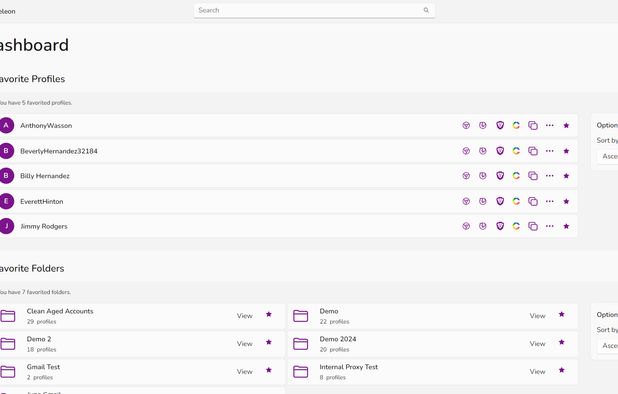The width and height of the screenshot is (618, 394).
Task: Click View for the Demo folder
Action: point(537,316)
